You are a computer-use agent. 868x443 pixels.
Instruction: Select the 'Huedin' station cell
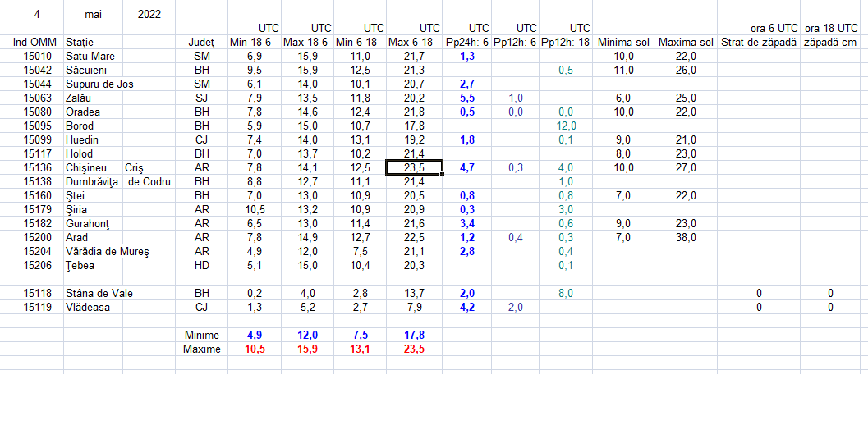[93, 140]
